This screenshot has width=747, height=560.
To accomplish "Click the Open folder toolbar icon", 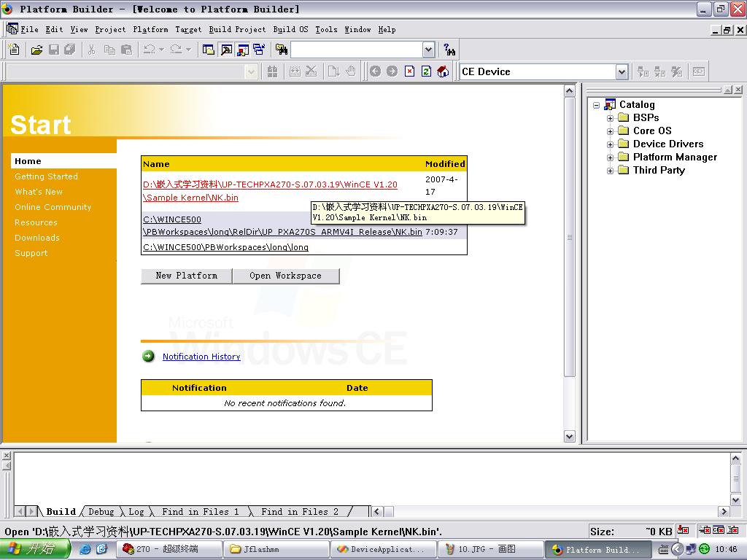I will pyautogui.click(x=36, y=50).
